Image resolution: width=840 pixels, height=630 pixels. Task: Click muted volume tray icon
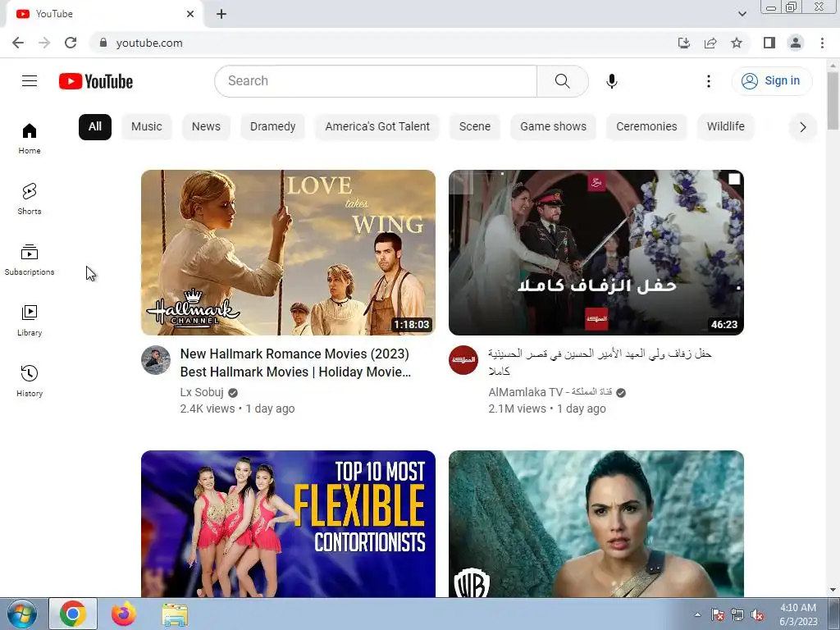(757, 614)
